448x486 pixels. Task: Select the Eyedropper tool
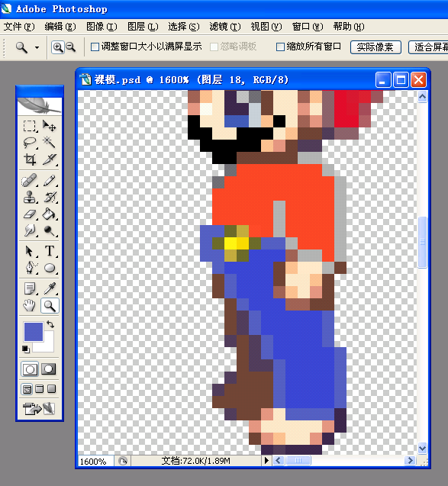50,288
